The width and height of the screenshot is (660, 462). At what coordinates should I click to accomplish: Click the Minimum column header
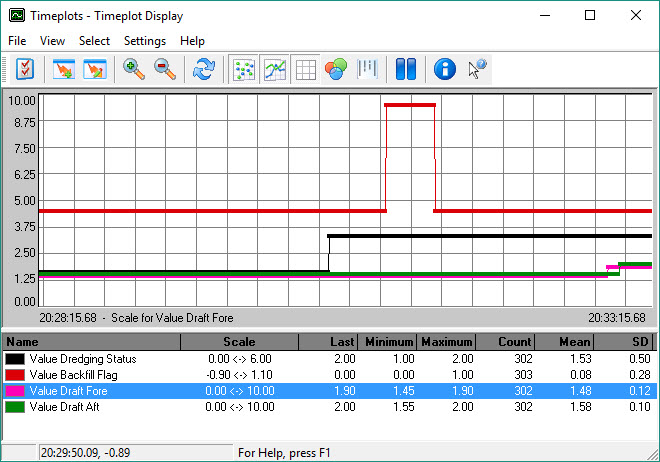point(387,342)
